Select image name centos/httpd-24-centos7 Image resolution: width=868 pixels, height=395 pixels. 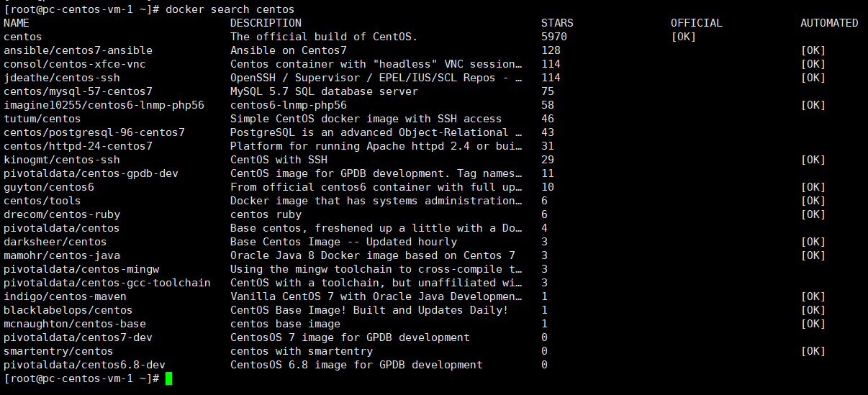tap(78, 146)
